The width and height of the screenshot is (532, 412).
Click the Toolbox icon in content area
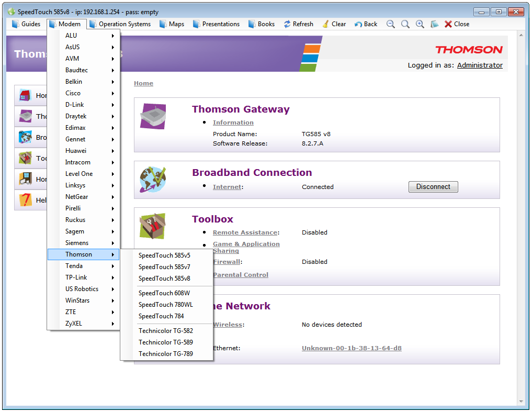point(153,226)
